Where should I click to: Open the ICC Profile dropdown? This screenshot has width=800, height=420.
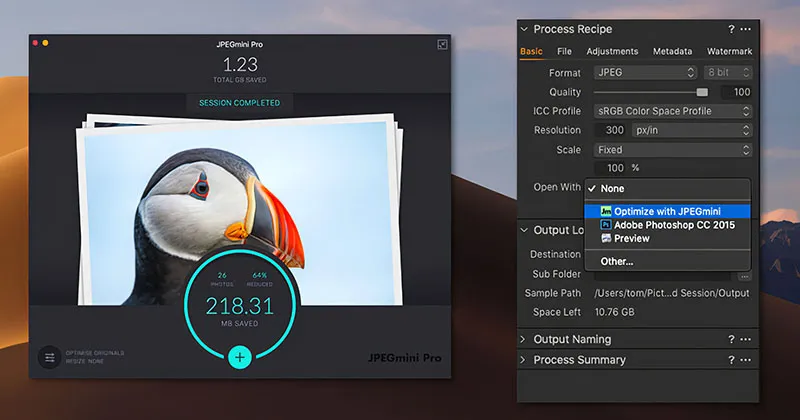coord(672,111)
